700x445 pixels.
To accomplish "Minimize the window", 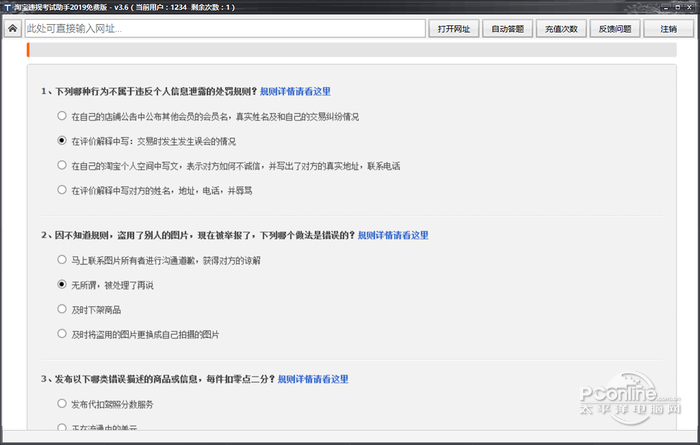I will (666, 7).
